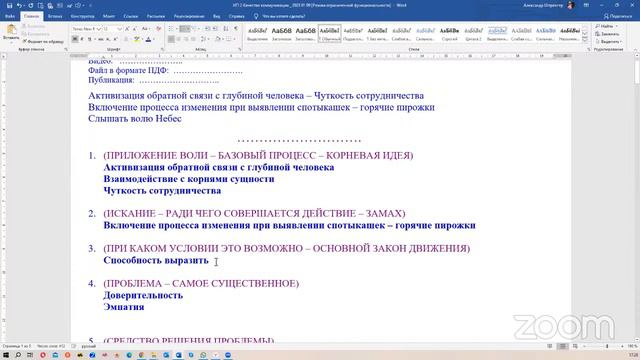Open change case Aa dropdown
The height and width of the screenshot is (360, 640).
[146, 29]
